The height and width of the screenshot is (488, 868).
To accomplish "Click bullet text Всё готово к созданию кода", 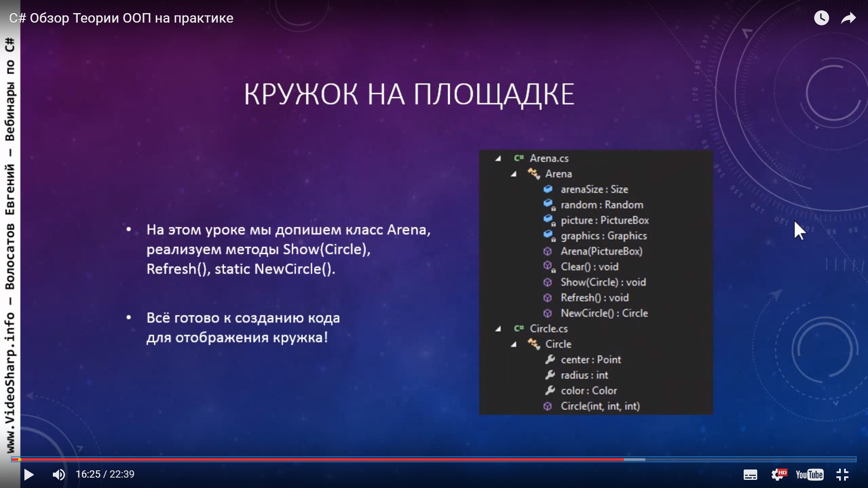I will (x=243, y=328).
